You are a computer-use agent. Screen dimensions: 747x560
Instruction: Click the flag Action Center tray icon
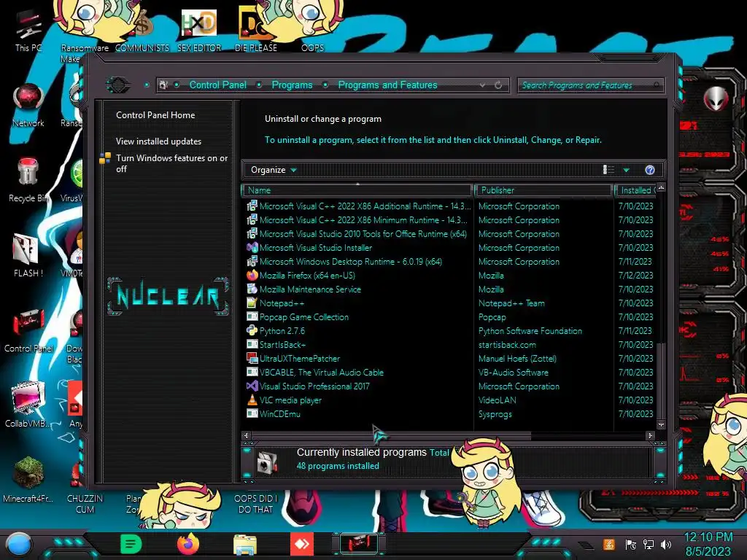[631, 544]
